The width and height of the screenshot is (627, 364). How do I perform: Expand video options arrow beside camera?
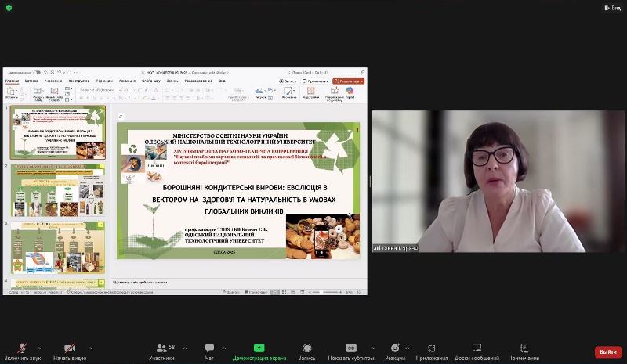89,348
